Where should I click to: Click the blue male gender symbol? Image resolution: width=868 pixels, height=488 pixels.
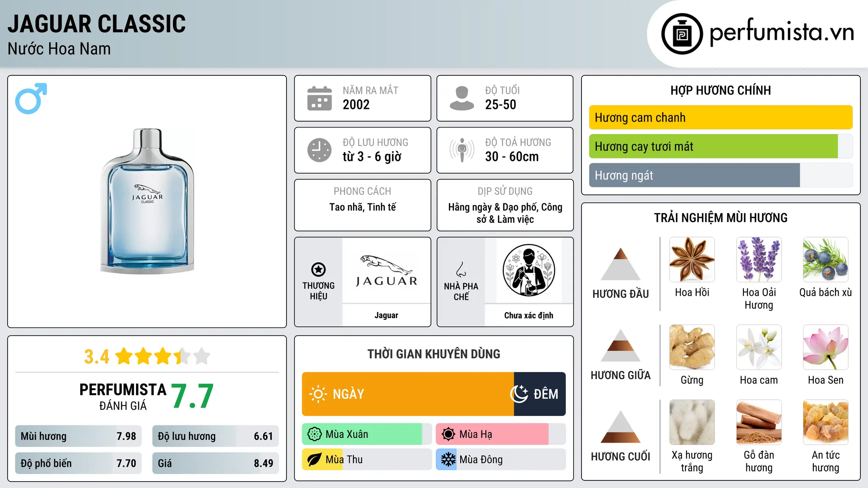point(31,98)
